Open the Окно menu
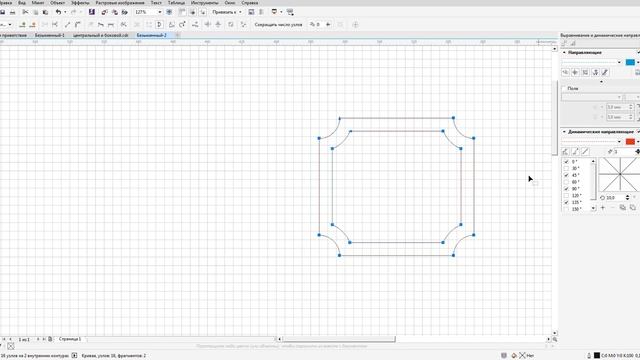The height and width of the screenshot is (360, 640). (x=230, y=3)
